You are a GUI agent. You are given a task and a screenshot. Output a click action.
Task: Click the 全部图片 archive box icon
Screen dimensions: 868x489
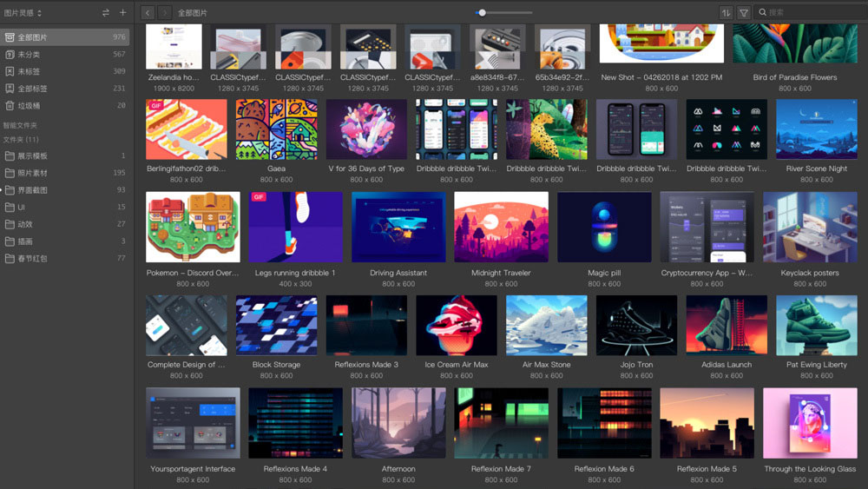click(10, 37)
